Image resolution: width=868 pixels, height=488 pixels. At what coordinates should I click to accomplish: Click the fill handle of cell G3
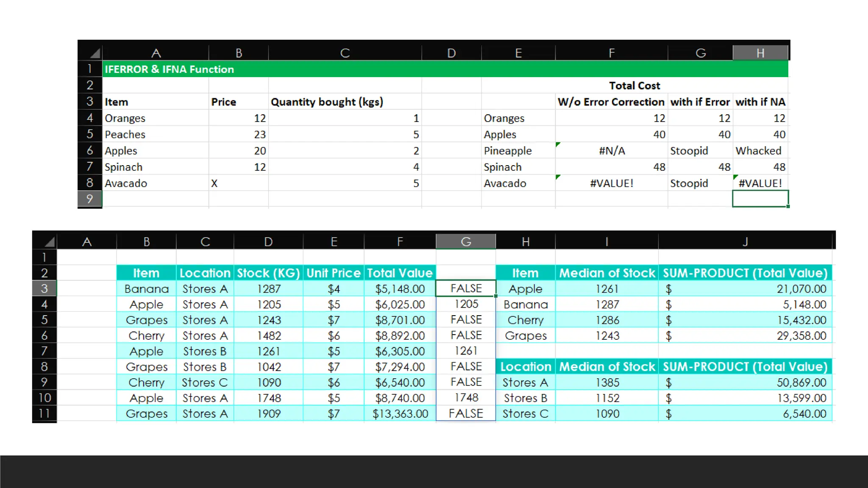click(495, 296)
